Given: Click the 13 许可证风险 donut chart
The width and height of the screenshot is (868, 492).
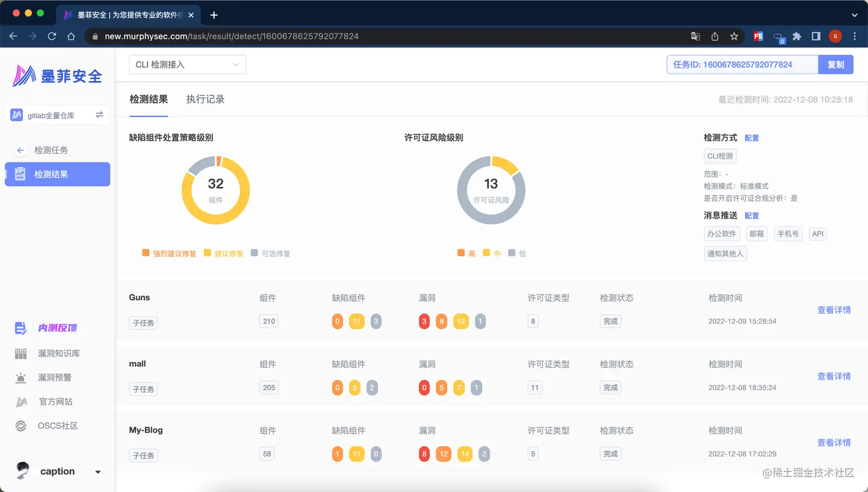Looking at the screenshot, I should point(491,190).
